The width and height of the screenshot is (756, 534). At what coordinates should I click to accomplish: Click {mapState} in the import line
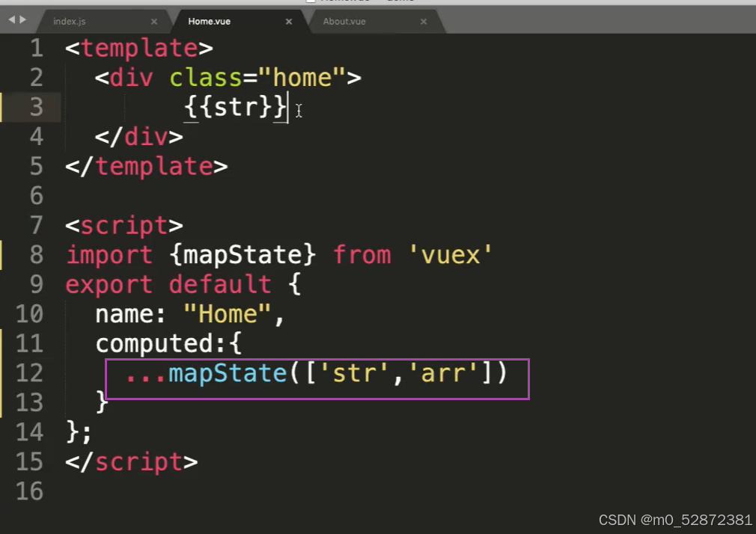pos(243,255)
